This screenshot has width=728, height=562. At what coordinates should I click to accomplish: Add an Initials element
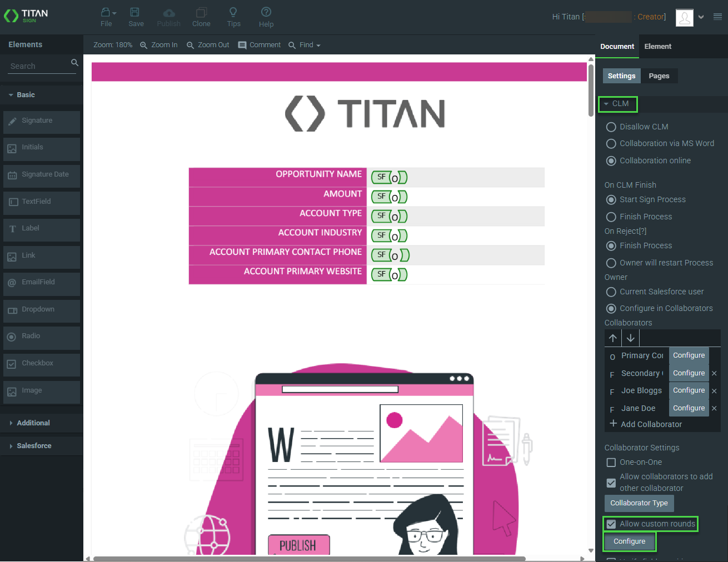click(41, 147)
